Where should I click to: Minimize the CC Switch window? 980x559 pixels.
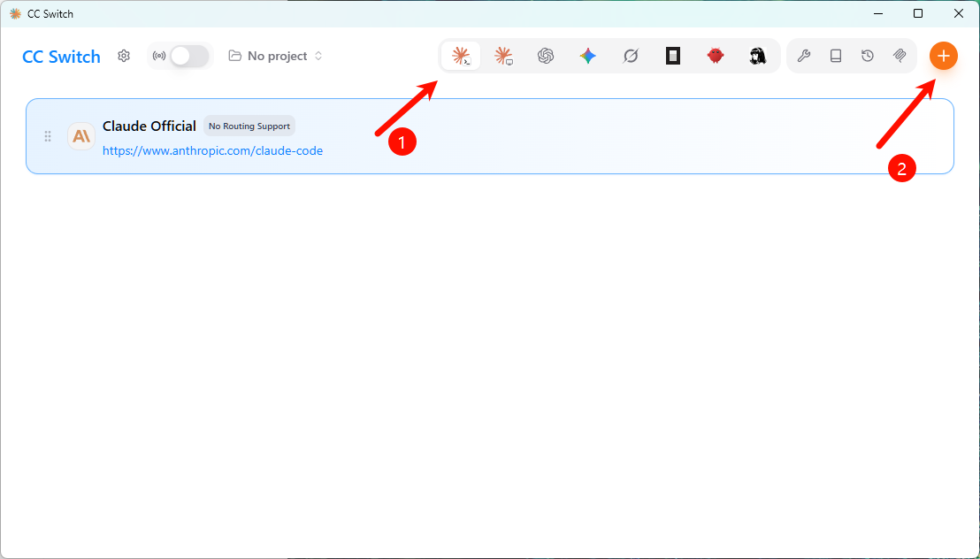878,13
